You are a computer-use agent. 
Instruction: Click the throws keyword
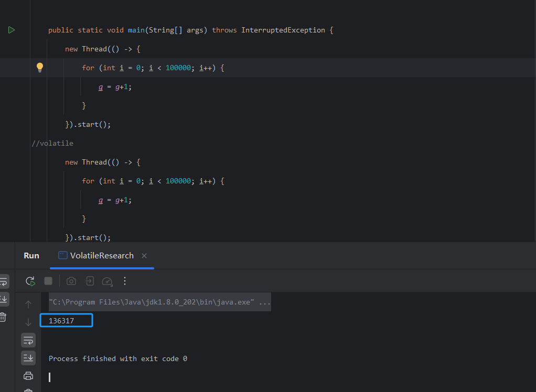coord(224,30)
